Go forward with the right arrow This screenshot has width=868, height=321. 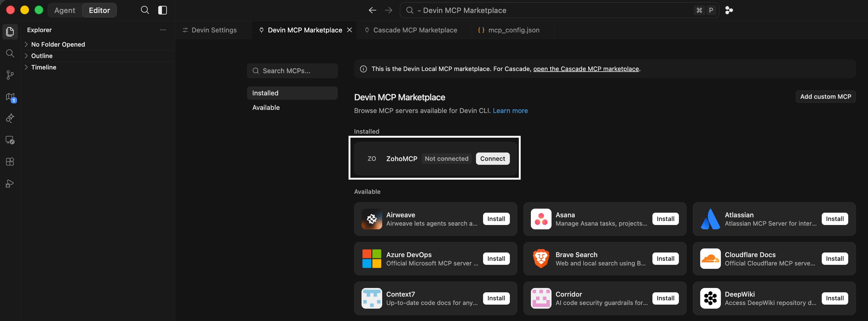[x=389, y=10]
